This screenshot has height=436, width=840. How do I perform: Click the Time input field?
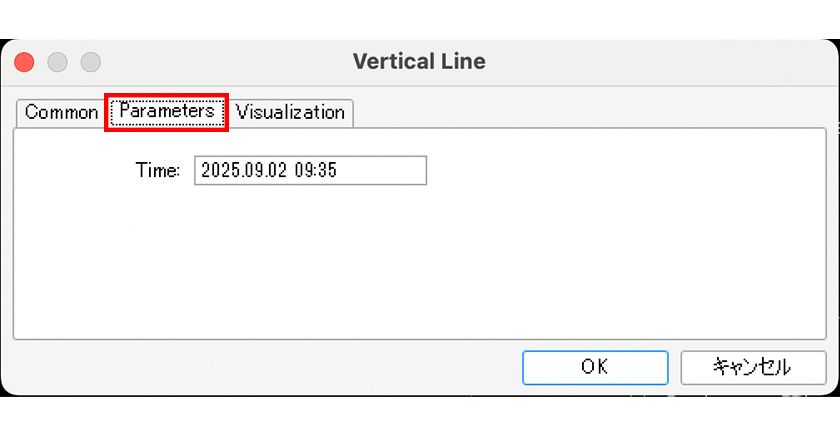(x=310, y=170)
